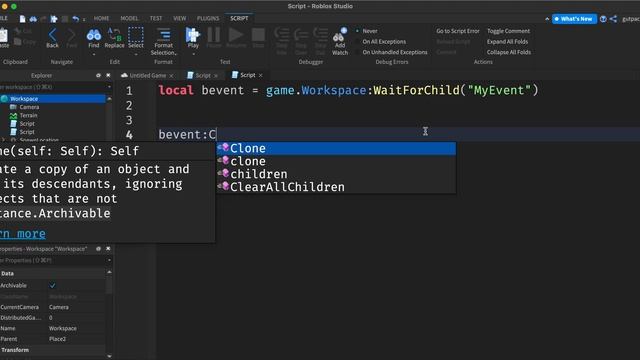Open the Find binoculars tool

coord(94,38)
